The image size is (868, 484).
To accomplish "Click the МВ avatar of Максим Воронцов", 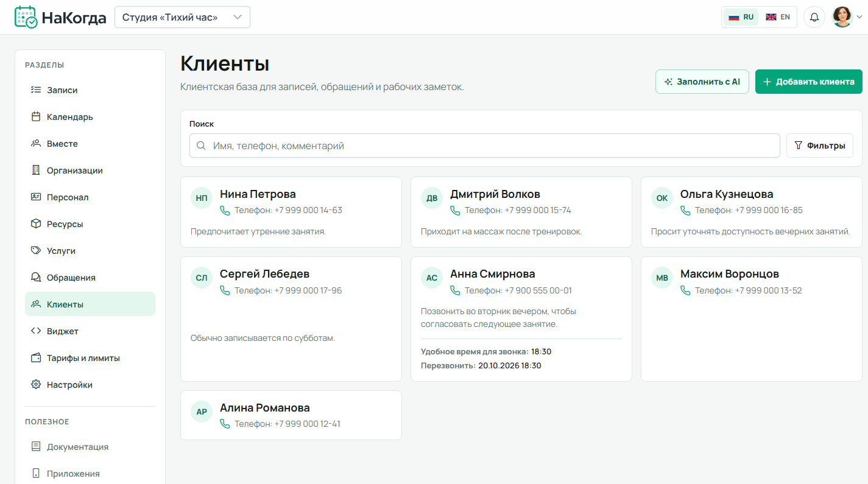I will click(x=662, y=278).
